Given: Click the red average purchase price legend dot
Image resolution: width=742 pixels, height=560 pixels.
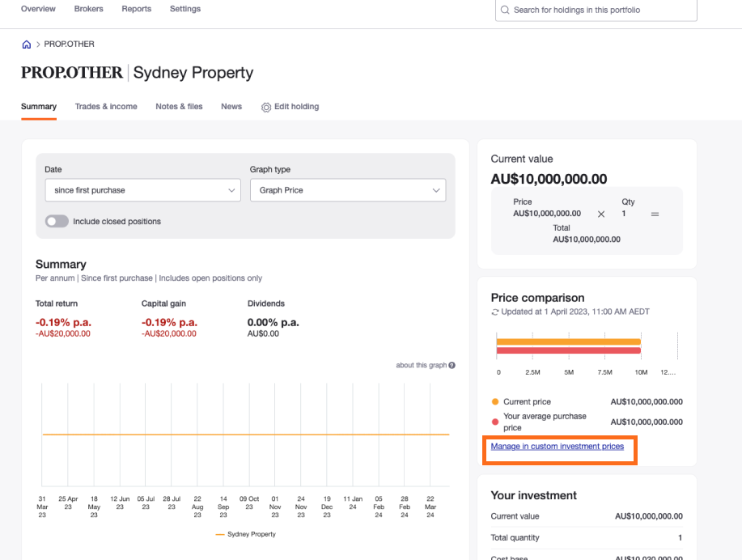Looking at the screenshot, I should (x=495, y=422).
